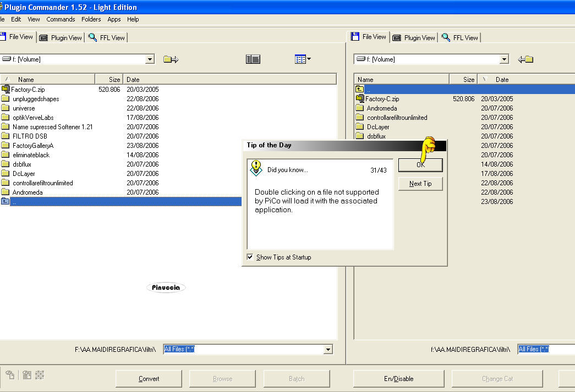Click the first grayed icon in bottom-left toolbar

point(10,375)
